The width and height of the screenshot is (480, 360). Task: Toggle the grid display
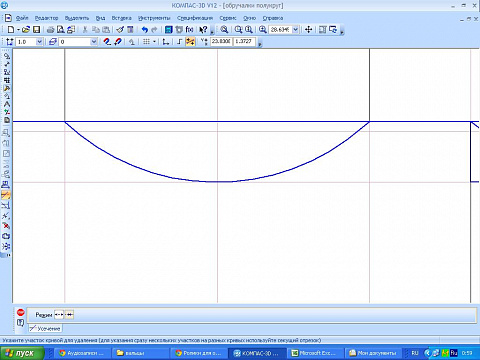pyautogui.click(x=146, y=42)
